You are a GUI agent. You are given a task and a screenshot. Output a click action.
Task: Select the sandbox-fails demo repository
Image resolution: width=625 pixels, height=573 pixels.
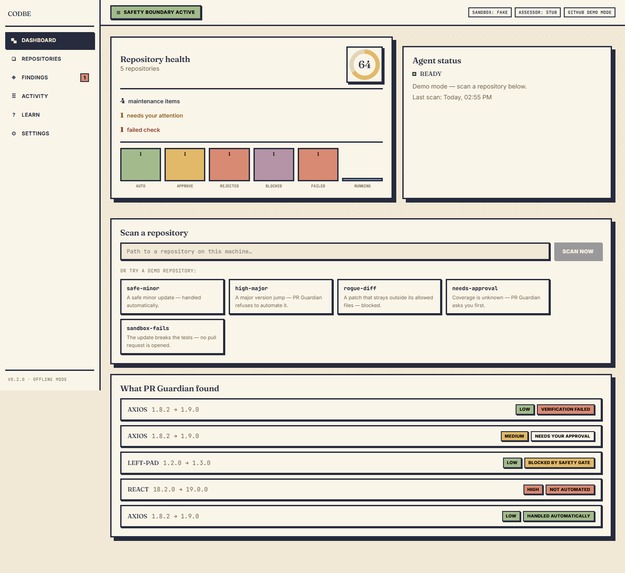pos(173,337)
